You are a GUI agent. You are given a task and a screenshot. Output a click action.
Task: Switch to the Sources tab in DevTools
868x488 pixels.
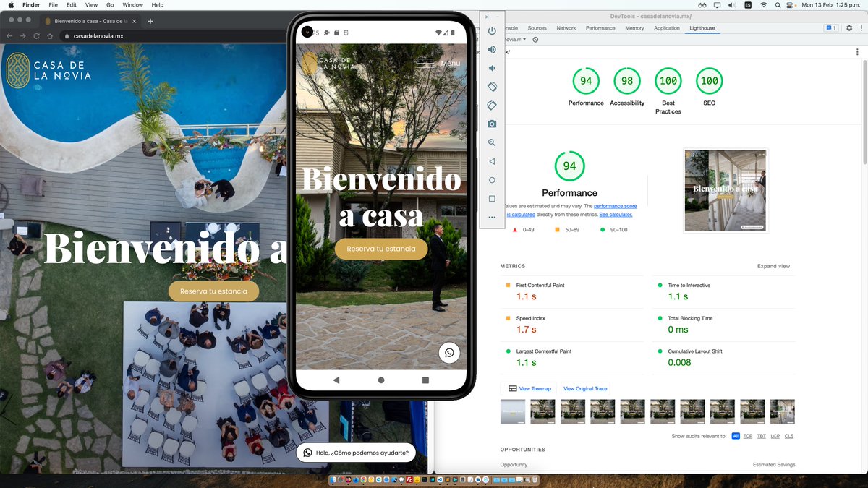tap(537, 28)
